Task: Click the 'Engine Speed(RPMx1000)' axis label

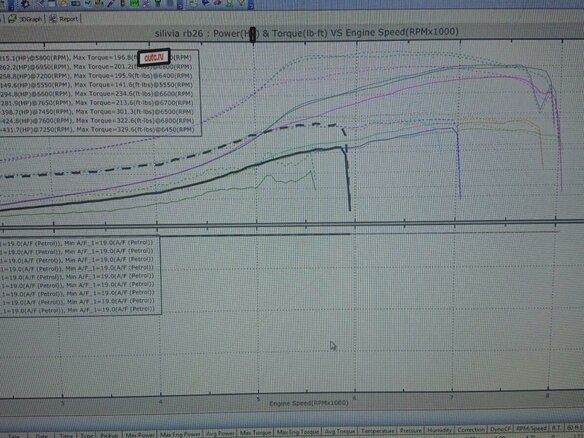Action: (x=309, y=403)
